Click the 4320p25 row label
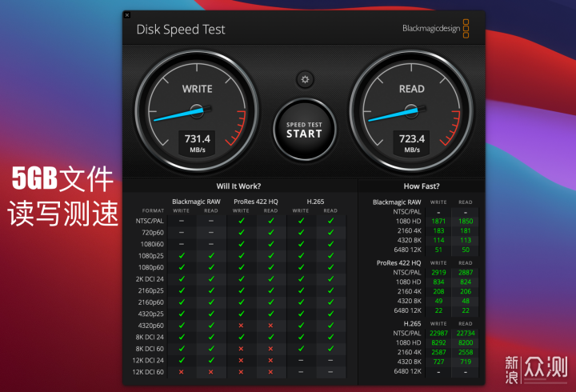The image size is (576, 392). pos(151,314)
